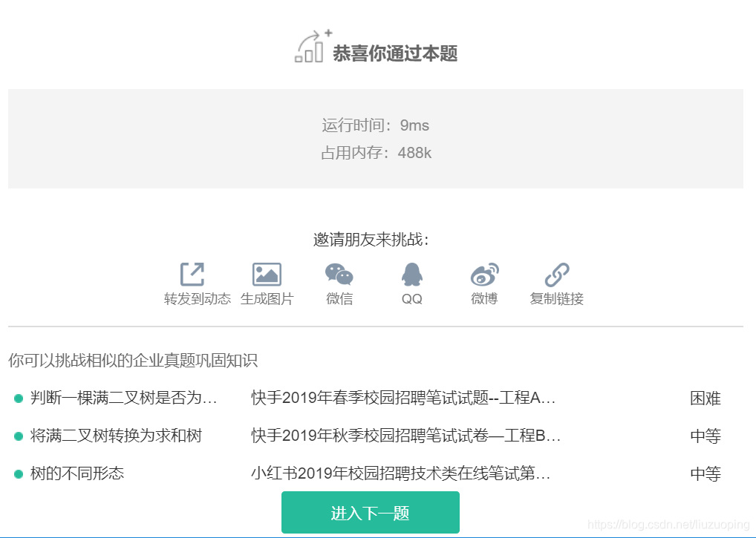Click the 转发到动态 share arrow icon
756x538 pixels.
click(194, 274)
